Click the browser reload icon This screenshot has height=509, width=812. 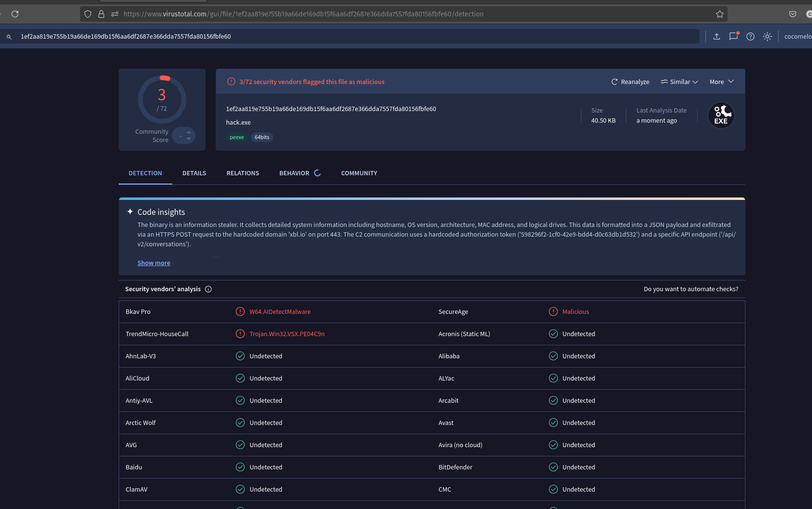point(15,14)
